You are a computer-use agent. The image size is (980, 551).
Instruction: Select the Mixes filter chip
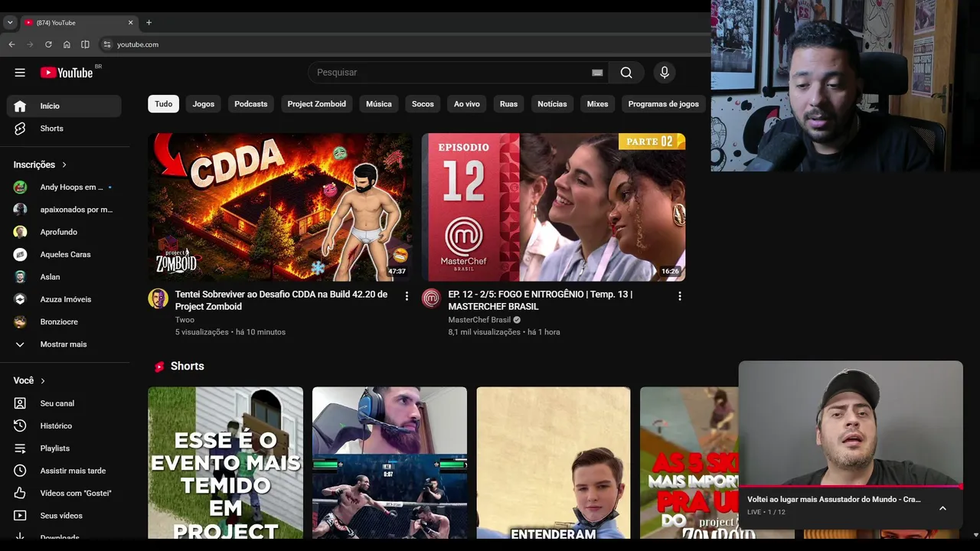pyautogui.click(x=598, y=104)
